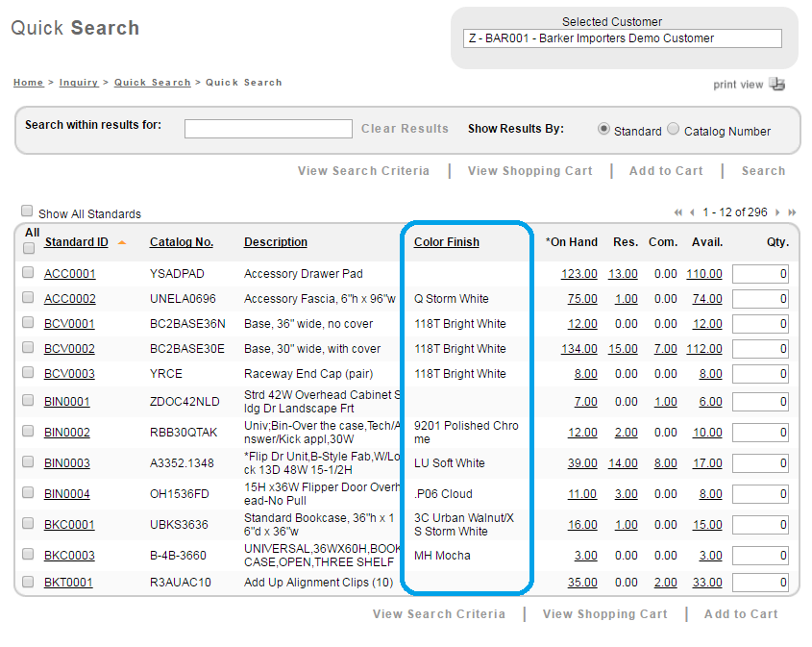Jump to the last results page
This screenshot has height=647, width=812.
coord(791,212)
